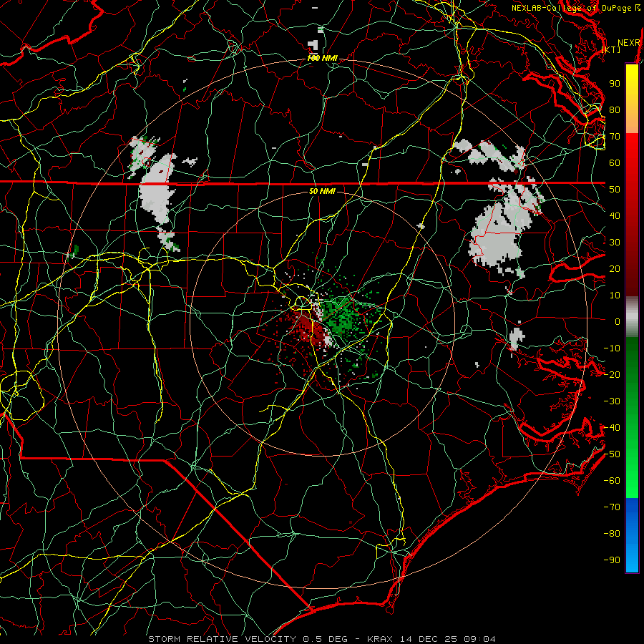This screenshot has height=644, width=644.
Task: Click the gray zero-velocity segment of the color bar
Action: pos(632,316)
